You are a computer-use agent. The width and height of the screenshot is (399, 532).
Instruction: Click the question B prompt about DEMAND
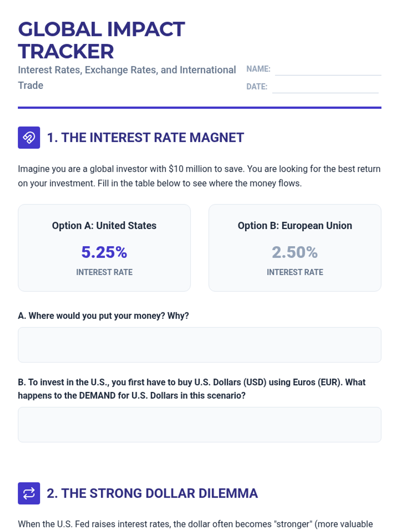coord(192,389)
